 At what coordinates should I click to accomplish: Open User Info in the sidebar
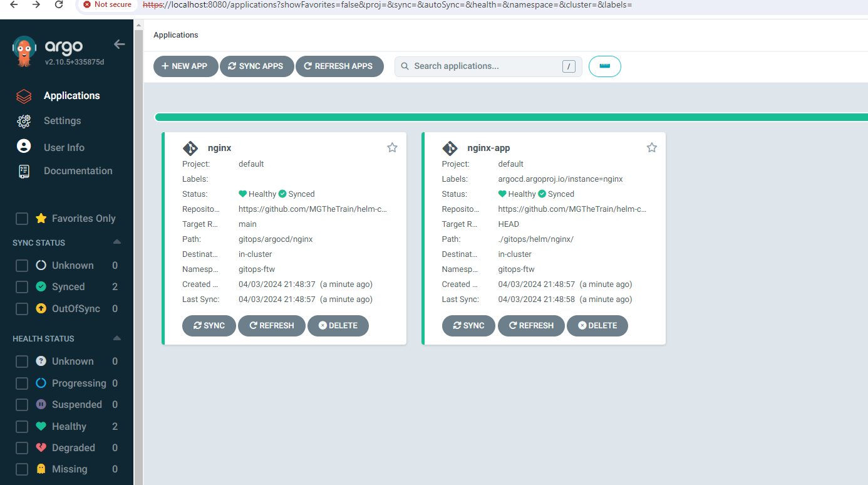click(64, 147)
